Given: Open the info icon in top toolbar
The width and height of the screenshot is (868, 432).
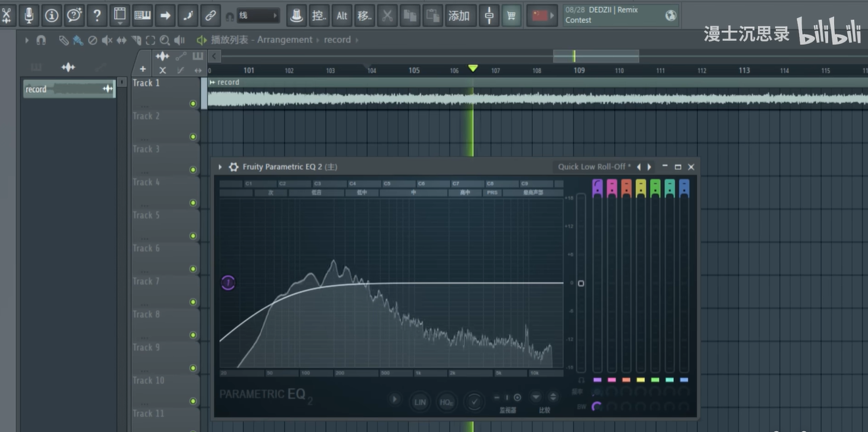Looking at the screenshot, I should click(51, 15).
